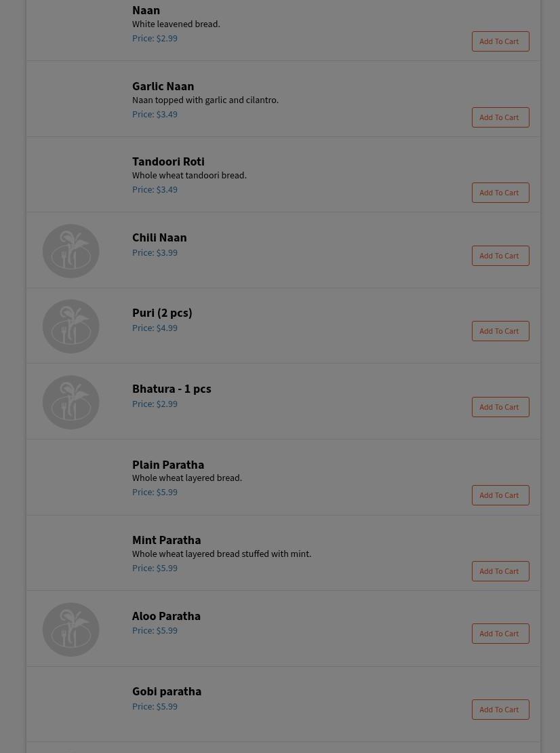Image resolution: width=560 pixels, height=753 pixels.
Task: Select the Mint Paratha item title
Action: pos(166,540)
